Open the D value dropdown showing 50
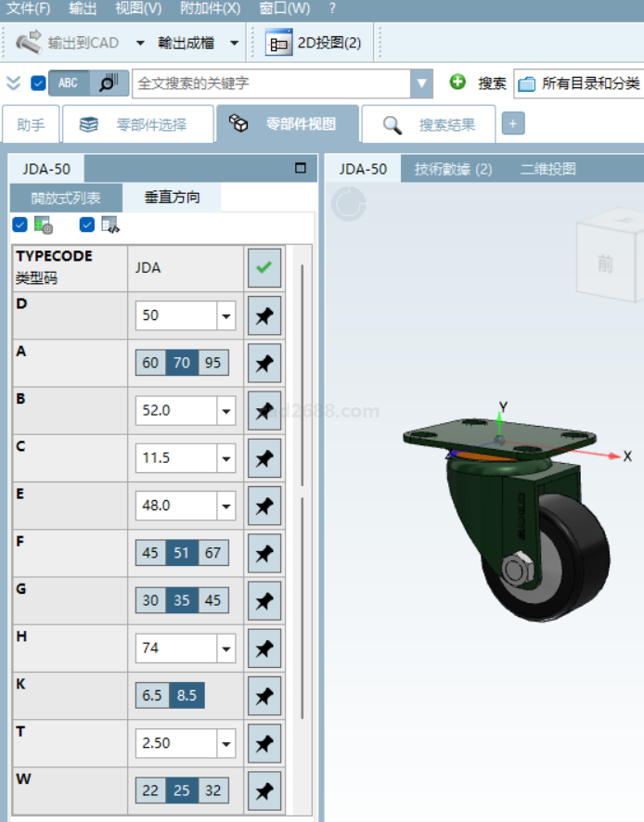This screenshot has height=822, width=644. pos(225,315)
